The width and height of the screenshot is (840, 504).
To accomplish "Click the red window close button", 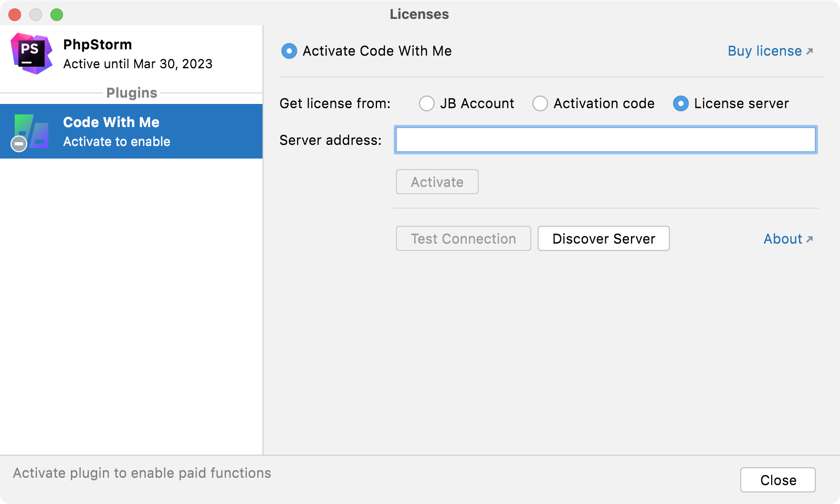I will click(x=15, y=15).
